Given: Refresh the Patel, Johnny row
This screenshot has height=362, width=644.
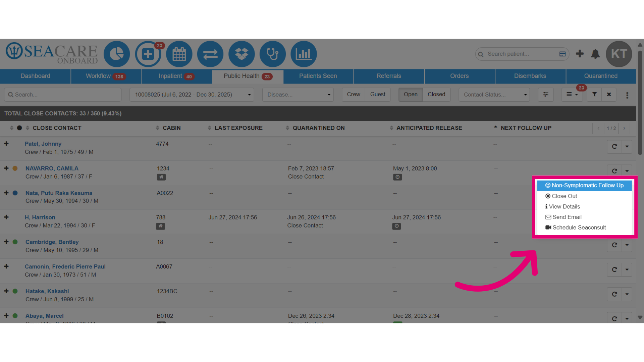Looking at the screenshot, I should 614,146.
